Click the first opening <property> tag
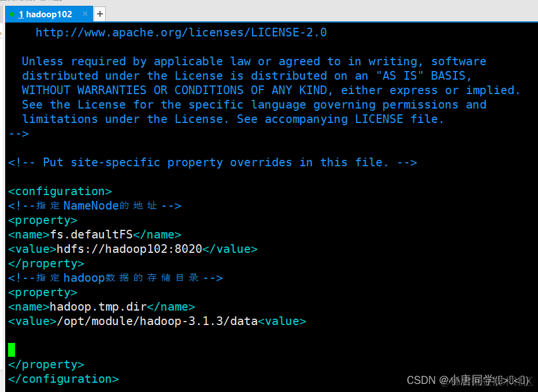 tap(43, 220)
